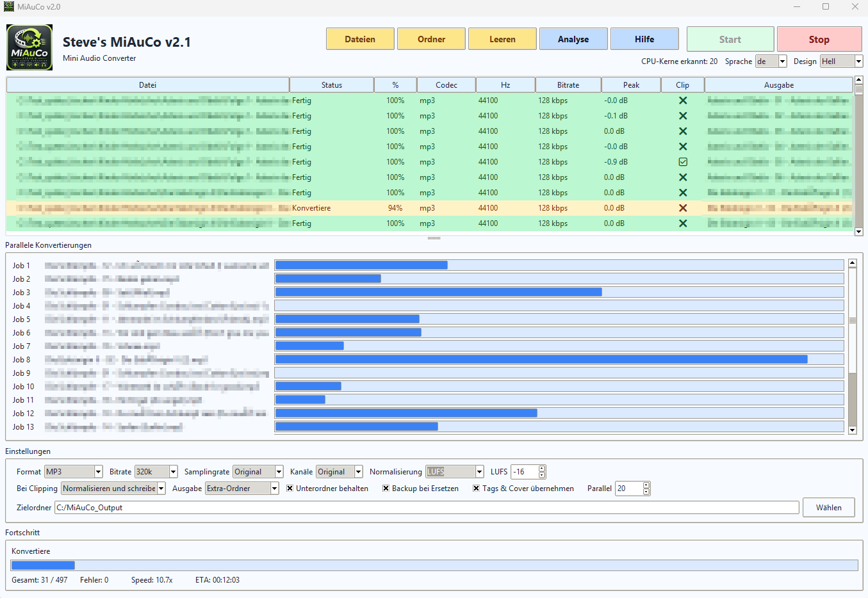This screenshot has width=868, height=598.
Task: Expand the Bei Clipping dropdown
Action: [161, 489]
